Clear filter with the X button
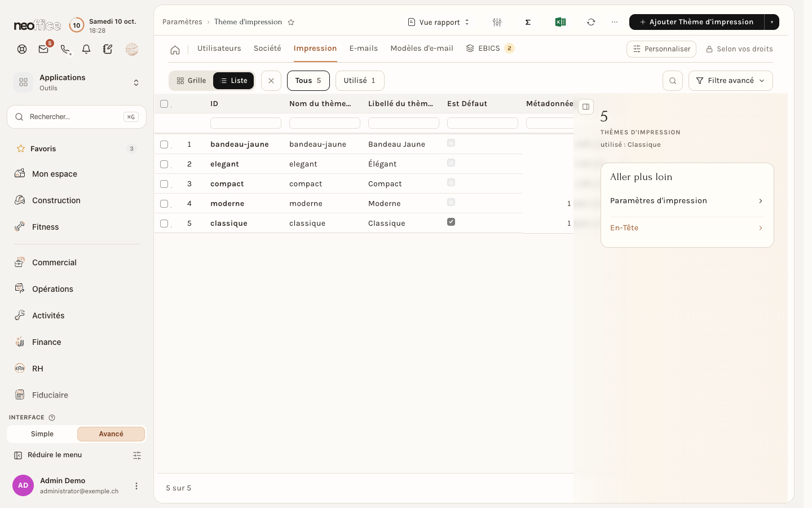 pyautogui.click(x=271, y=81)
